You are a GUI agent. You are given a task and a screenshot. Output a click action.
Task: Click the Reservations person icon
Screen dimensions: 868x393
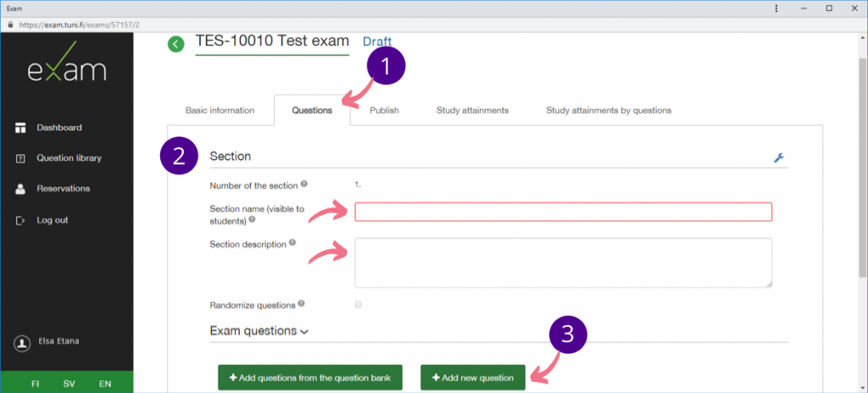[20, 189]
